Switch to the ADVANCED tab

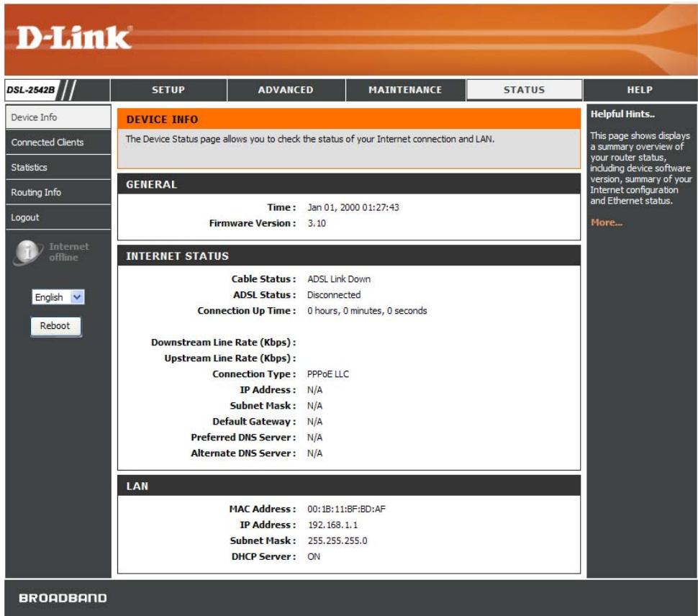pyautogui.click(x=286, y=90)
